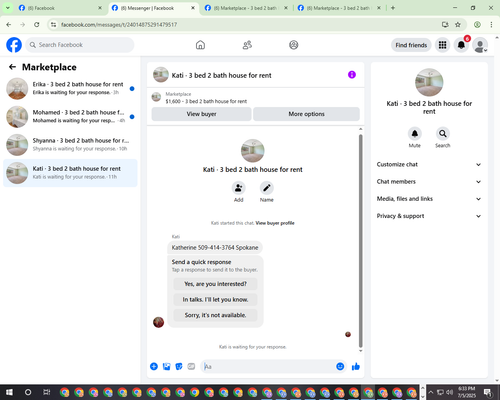Viewport: 500px width, 400px height.
Task: Send quick response 'In talks. I'll let you know.'
Action: [x=215, y=300]
